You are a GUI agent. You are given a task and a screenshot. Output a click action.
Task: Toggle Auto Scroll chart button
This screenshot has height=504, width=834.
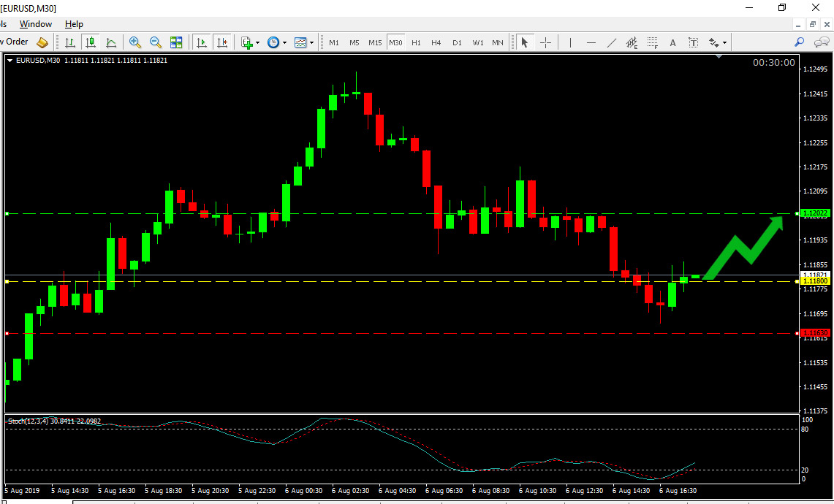202,42
